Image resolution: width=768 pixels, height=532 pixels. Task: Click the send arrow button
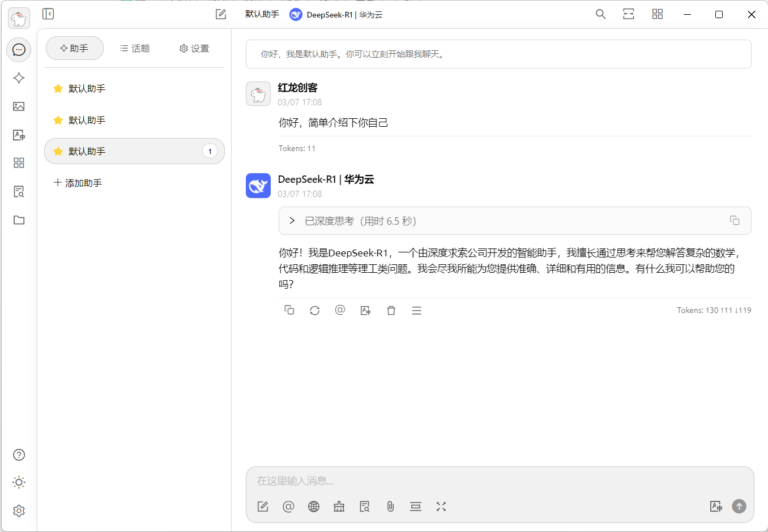point(739,507)
